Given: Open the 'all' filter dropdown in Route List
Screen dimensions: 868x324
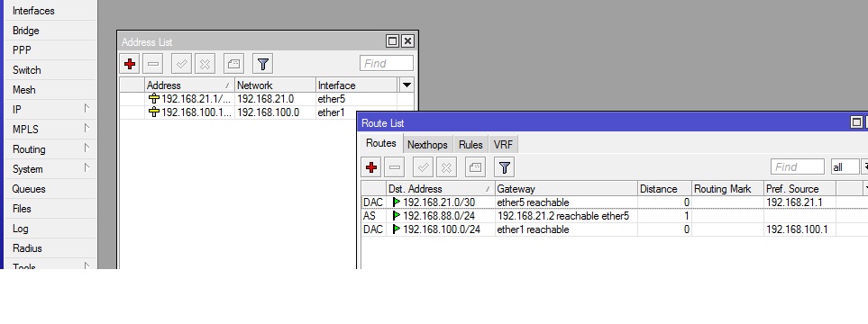Looking at the screenshot, I should [863, 166].
